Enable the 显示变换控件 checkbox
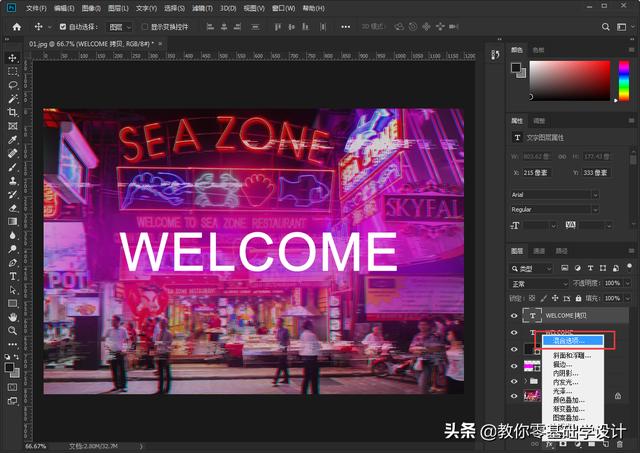This screenshot has height=453, width=640. click(144, 27)
